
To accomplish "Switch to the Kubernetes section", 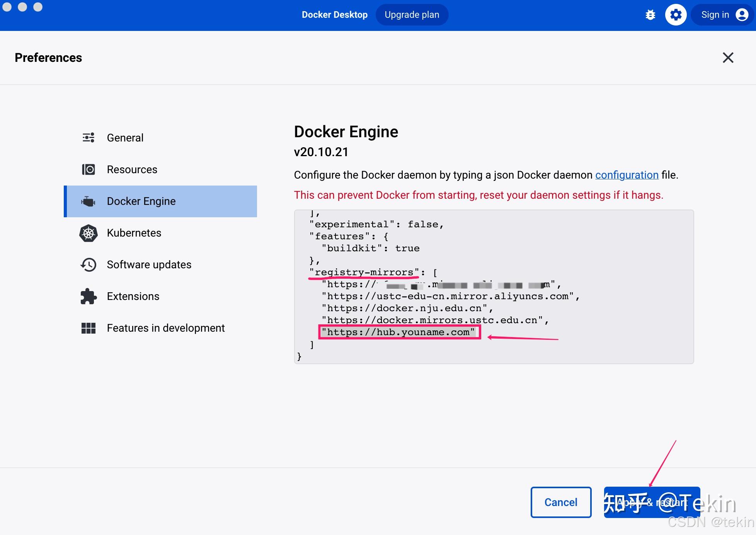I will [134, 233].
